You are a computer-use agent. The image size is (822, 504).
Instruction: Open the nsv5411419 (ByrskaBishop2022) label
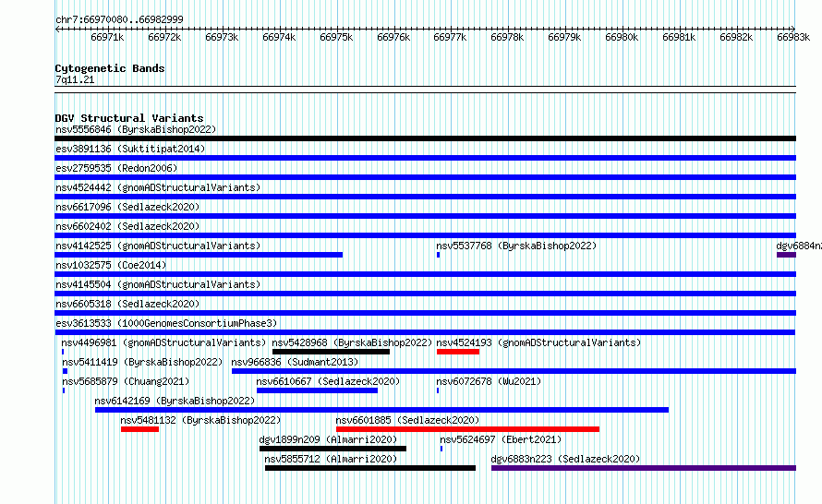tap(142, 362)
